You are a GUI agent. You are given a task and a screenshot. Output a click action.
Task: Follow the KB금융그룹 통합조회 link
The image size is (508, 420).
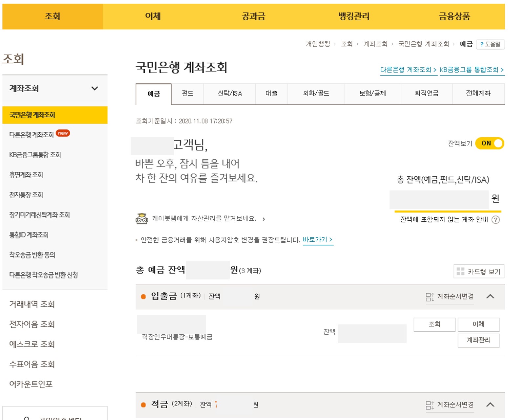coord(472,70)
